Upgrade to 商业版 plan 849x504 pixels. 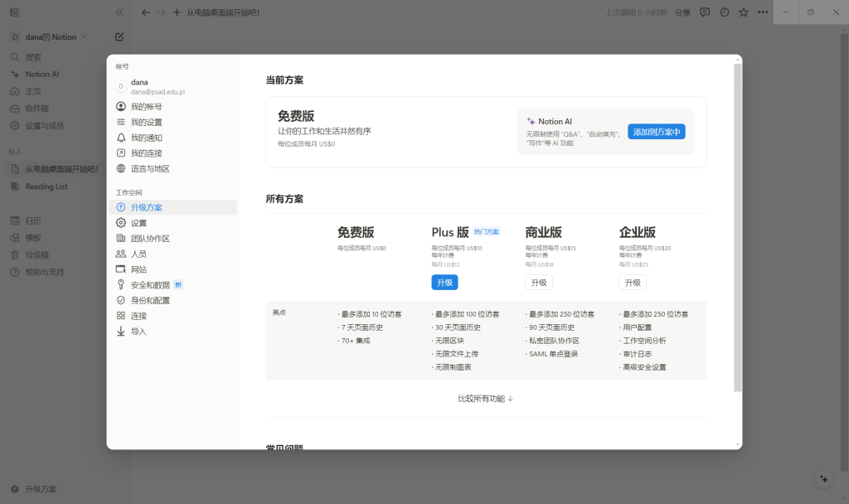coord(539,283)
